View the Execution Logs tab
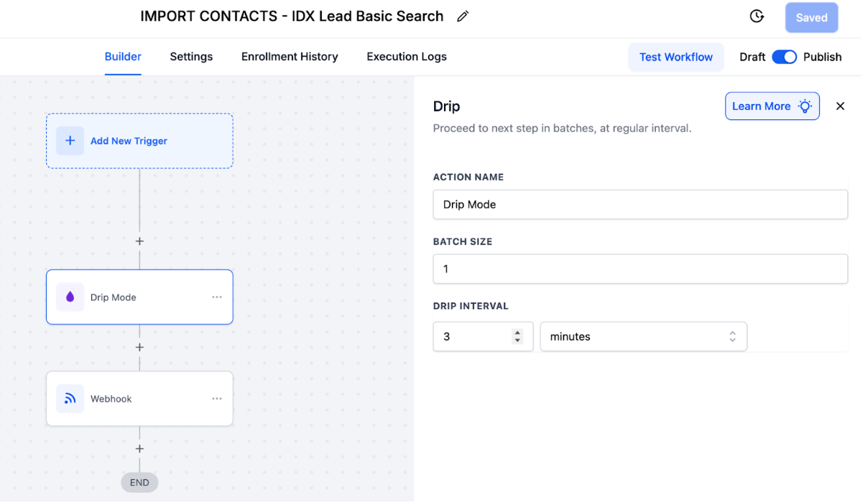868x503 pixels. click(x=407, y=57)
